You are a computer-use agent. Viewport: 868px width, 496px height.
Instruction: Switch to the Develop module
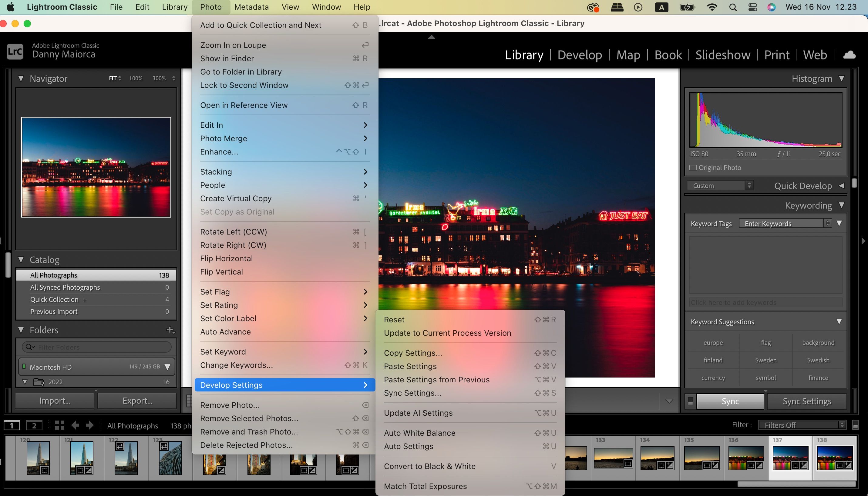580,55
